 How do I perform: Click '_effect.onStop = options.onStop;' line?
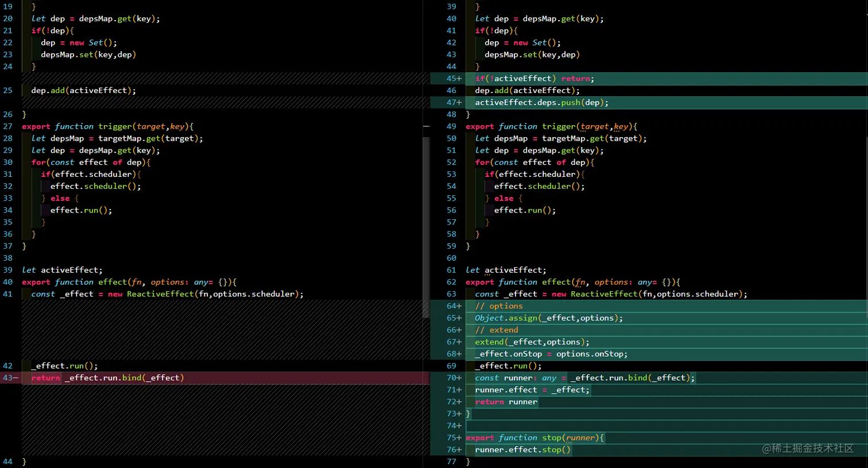point(551,354)
